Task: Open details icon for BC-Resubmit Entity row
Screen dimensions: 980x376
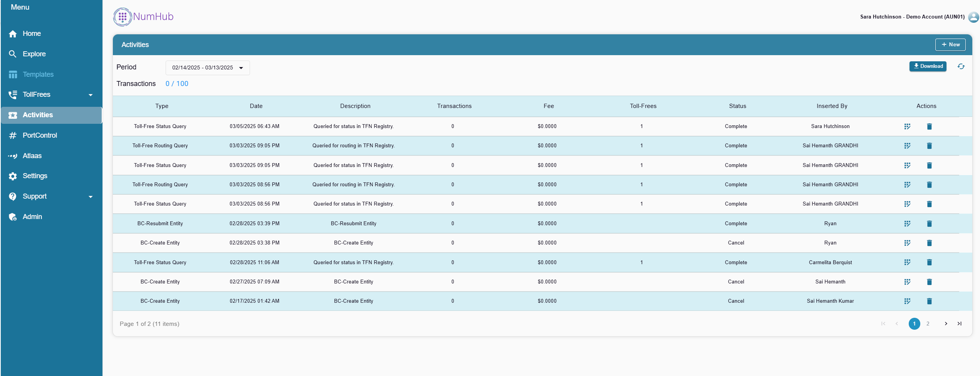Action: click(907, 224)
